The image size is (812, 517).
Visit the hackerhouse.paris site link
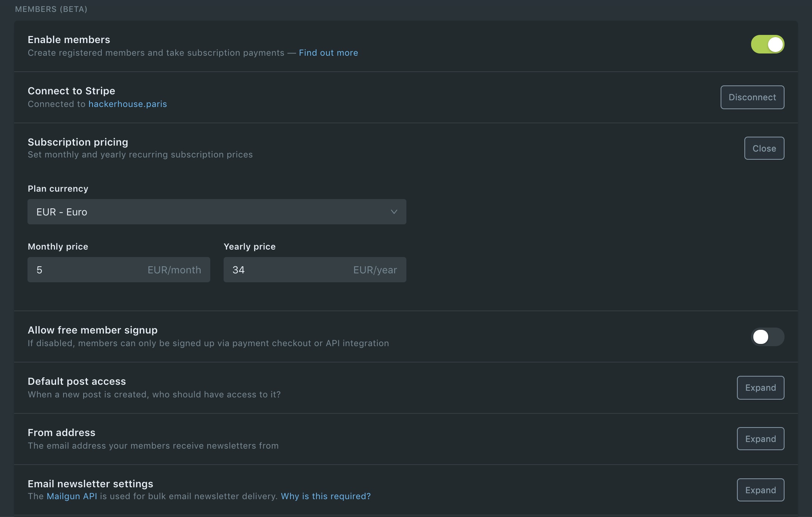(x=127, y=104)
